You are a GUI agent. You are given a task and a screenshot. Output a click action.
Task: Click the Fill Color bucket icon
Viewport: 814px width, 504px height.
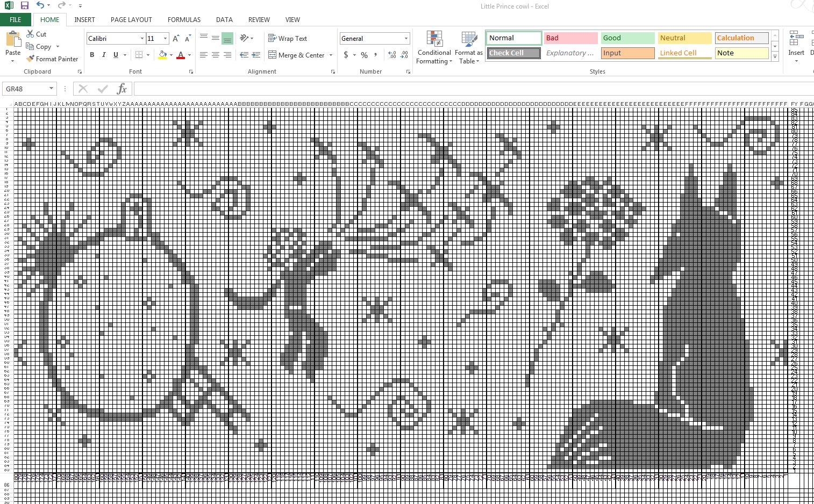pos(162,54)
